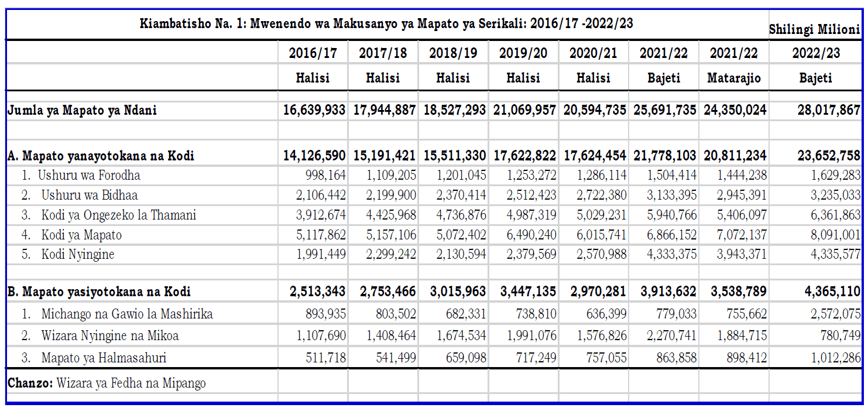Select the tax revenue value 23,652,758
Viewport: 868px width, 418px height.
pyautogui.click(x=829, y=156)
